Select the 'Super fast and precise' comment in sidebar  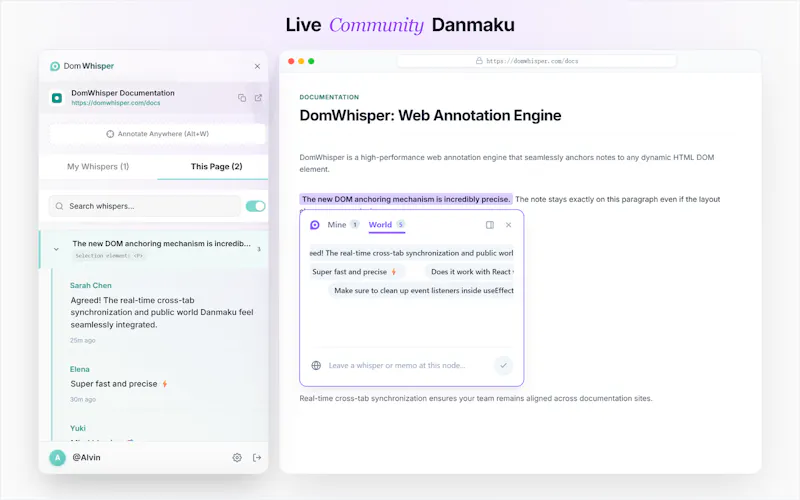click(x=119, y=384)
